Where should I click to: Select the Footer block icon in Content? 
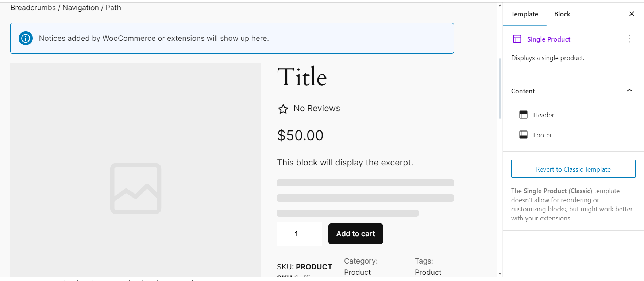click(x=524, y=134)
